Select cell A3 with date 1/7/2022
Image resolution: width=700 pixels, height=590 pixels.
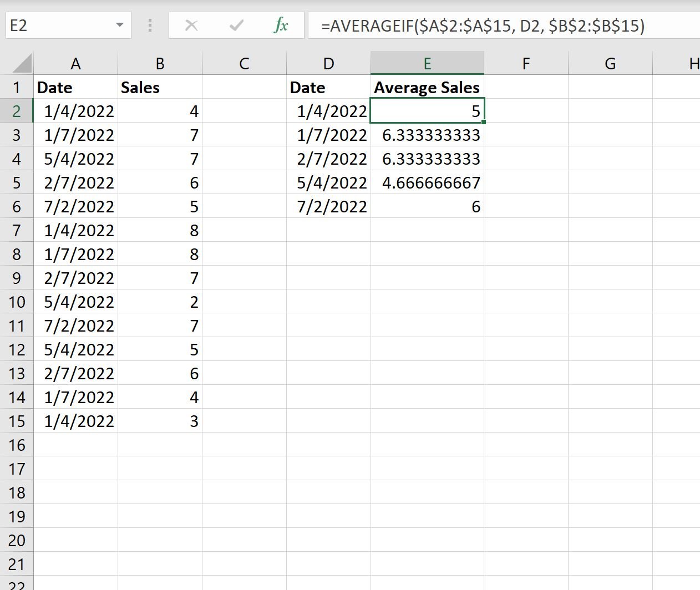point(75,135)
